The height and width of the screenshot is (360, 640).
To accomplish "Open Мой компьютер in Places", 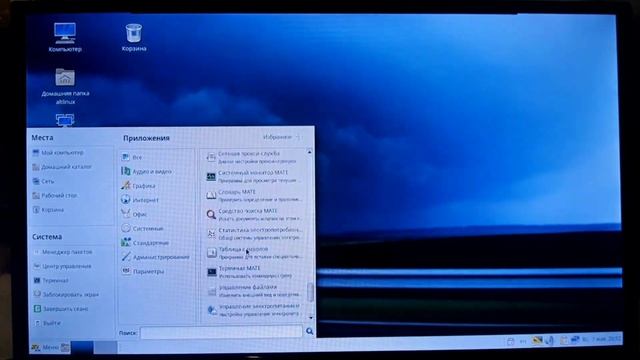I will [x=58, y=153].
